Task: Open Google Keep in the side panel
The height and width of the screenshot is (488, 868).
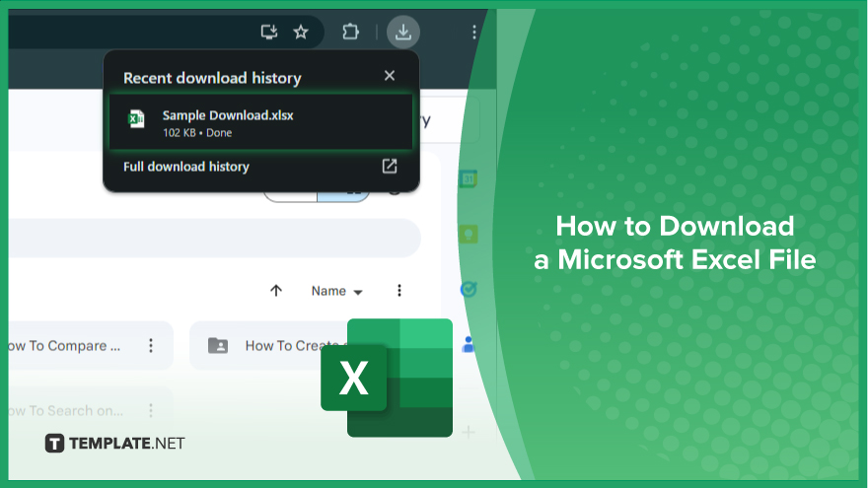Action: tap(469, 234)
